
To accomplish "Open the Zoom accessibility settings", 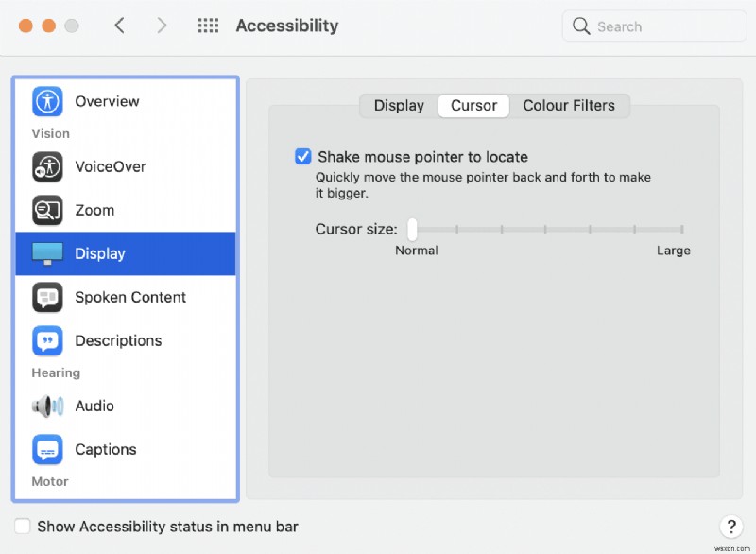I will (48, 210).
